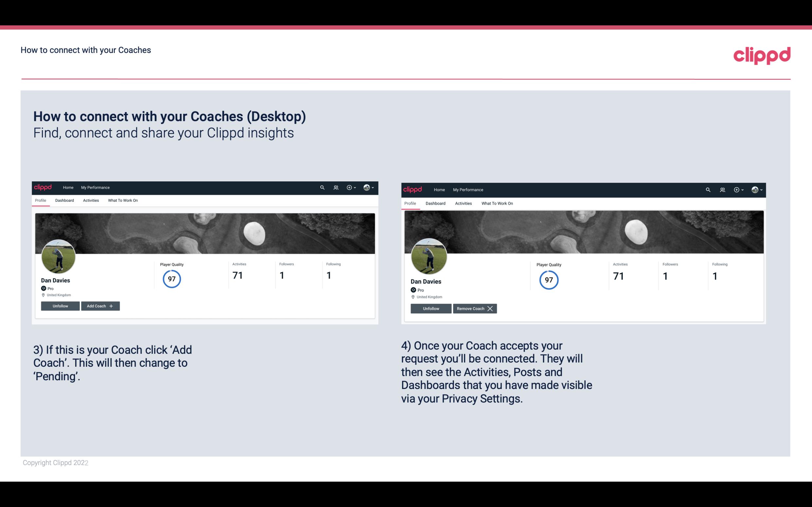The height and width of the screenshot is (507, 812).
Task: Click the search icon in top navbar
Action: click(x=322, y=187)
